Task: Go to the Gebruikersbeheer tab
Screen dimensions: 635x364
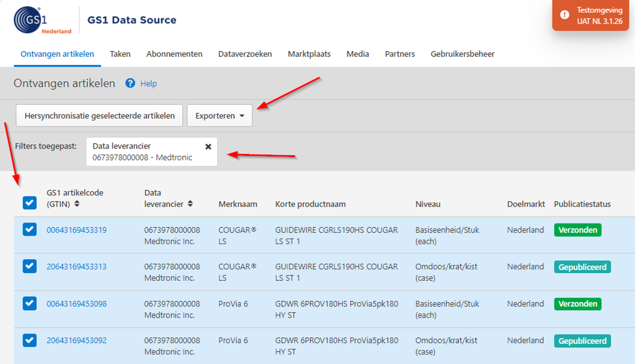Action: (462, 54)
